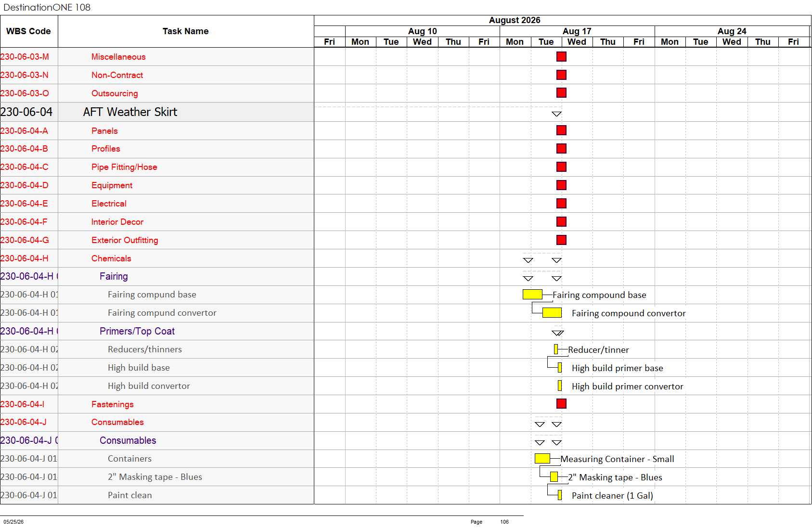Click the red milestone marker for Miscellaneous
The width and height of the screenshot is (812, 528).
click(561, 57)
